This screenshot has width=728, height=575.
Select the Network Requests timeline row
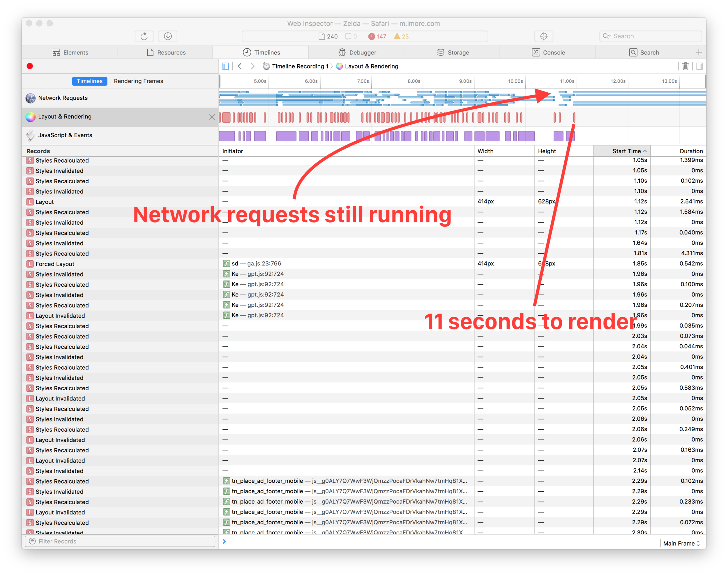pos(120,98)
